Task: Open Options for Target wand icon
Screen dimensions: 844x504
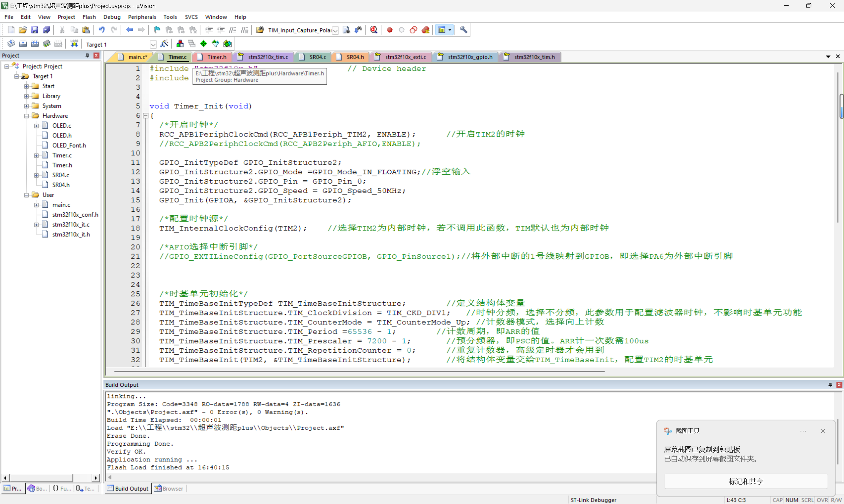Action: tap(165, 44)
